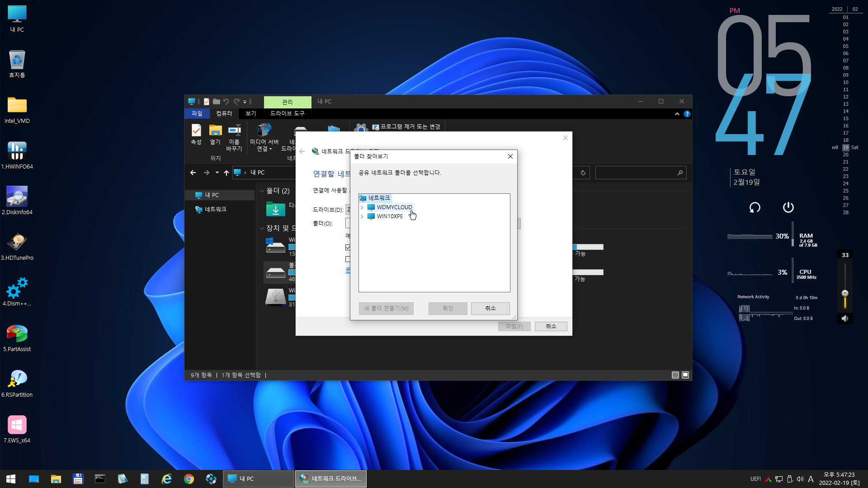Click the 내 PC taskbar button

click(259, 479)
